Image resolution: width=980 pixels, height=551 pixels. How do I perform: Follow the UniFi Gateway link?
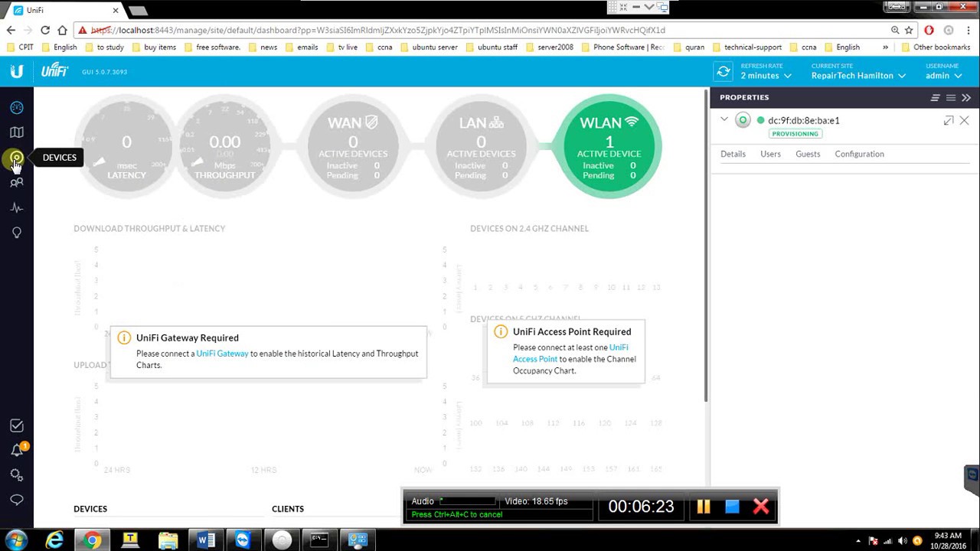click(222, 354)
